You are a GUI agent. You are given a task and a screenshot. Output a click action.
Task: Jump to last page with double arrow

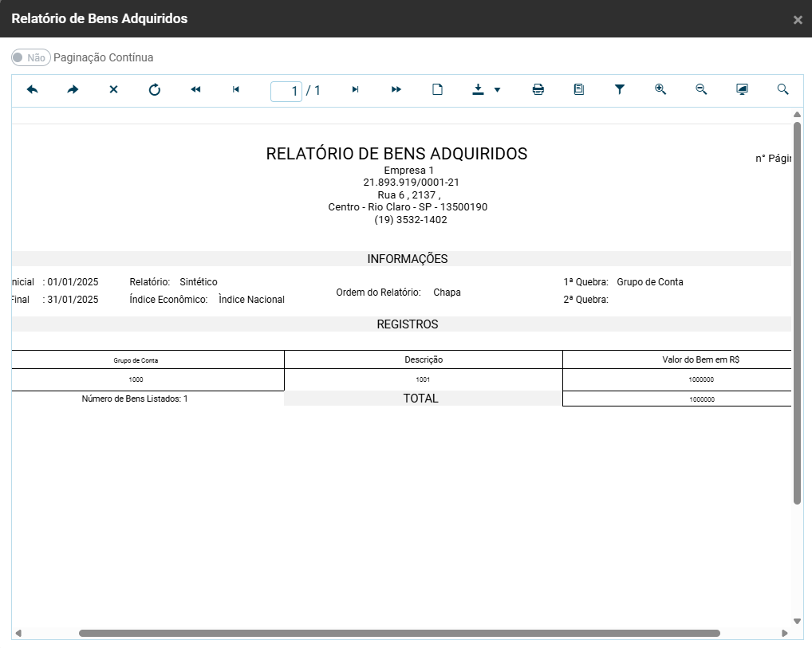(x=396, y=90)
